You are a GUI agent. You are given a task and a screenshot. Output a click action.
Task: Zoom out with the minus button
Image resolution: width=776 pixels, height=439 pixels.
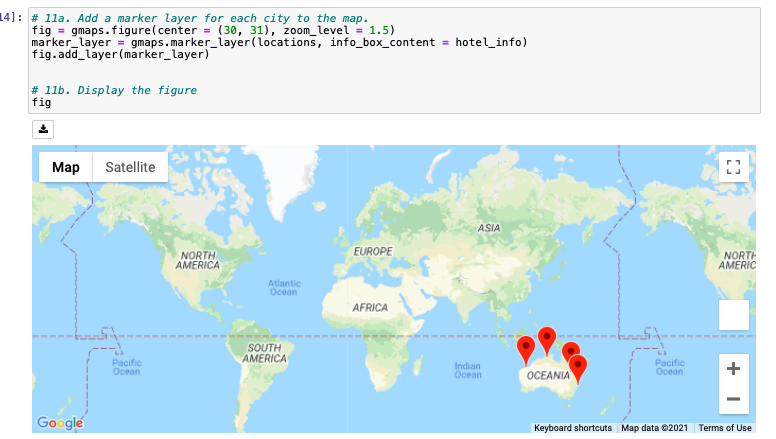733,399
